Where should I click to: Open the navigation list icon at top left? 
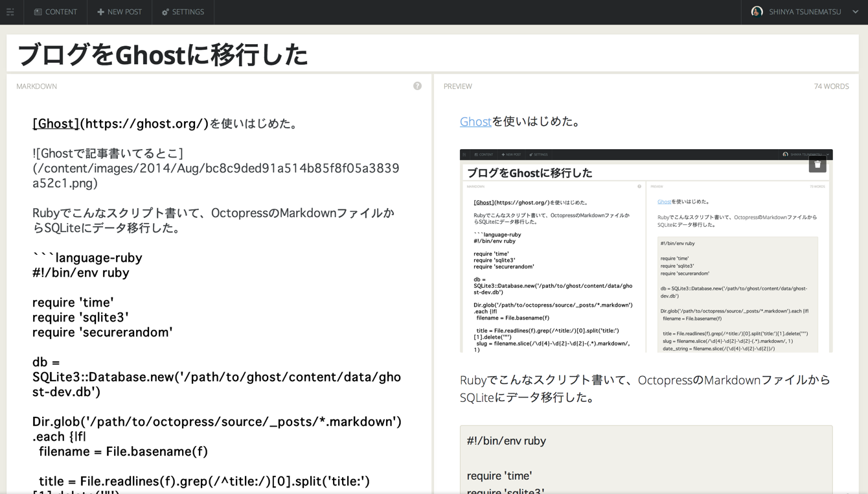[x=10, y=12]
